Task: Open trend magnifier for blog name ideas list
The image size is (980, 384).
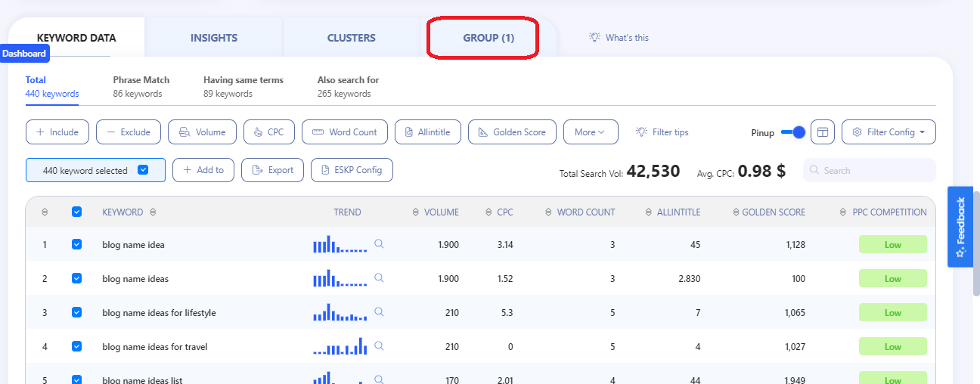Action: click(380, 379)
